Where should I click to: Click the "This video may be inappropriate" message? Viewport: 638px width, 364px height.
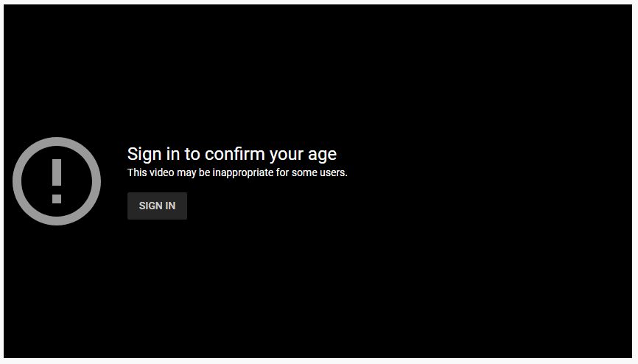236,173
